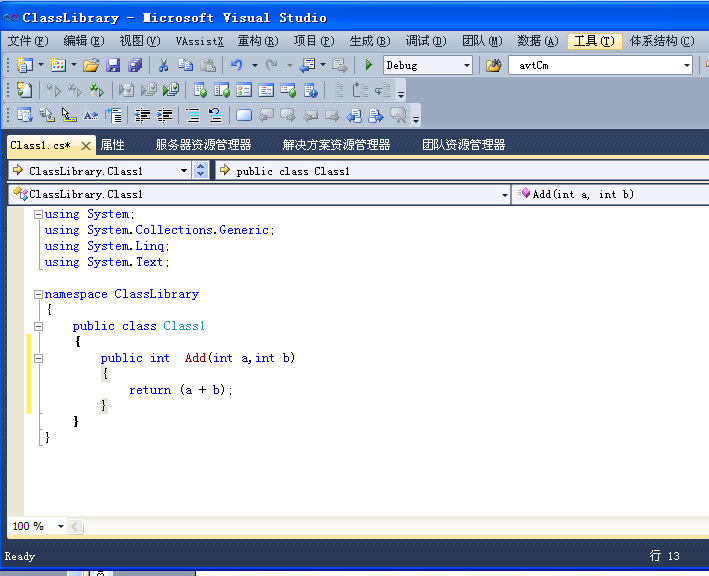
Task: Click the up/down stepper beside ClassLibrary.Class1
Action: coord(201,170)
